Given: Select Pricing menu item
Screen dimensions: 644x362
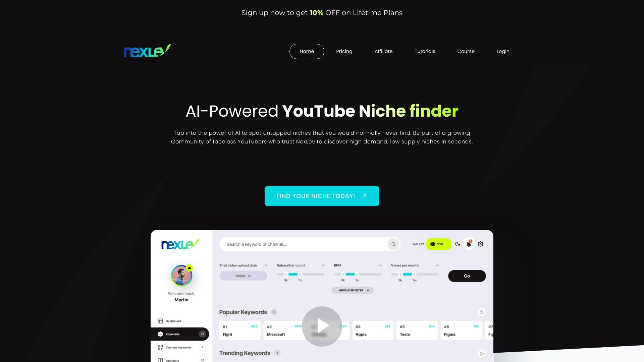Looking at the screenshot, I should pyautogui.click(x=344, y=51).
